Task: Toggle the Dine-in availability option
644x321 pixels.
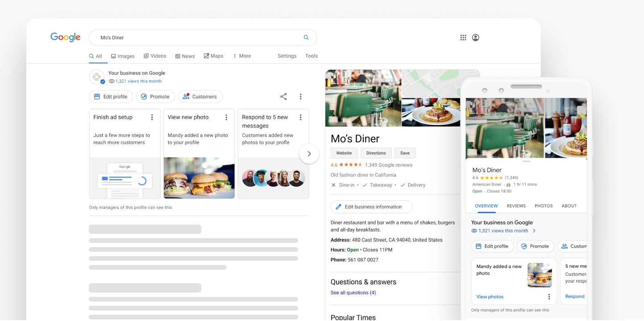Action: (334, 185)
